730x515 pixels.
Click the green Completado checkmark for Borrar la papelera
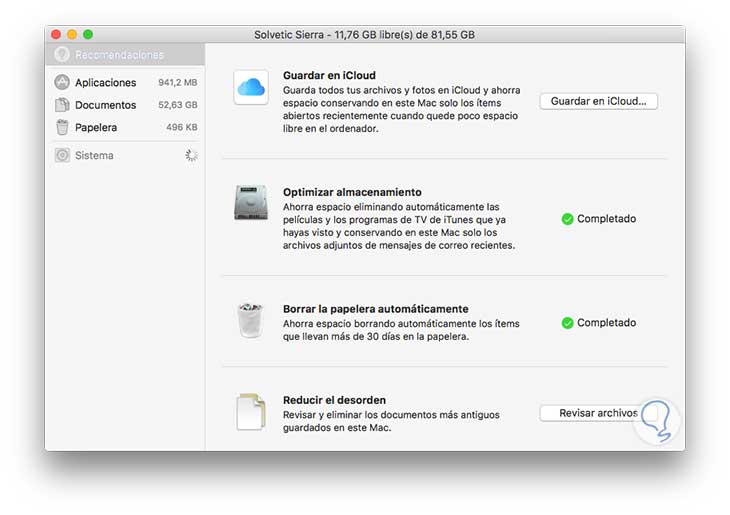pos(567,323)
